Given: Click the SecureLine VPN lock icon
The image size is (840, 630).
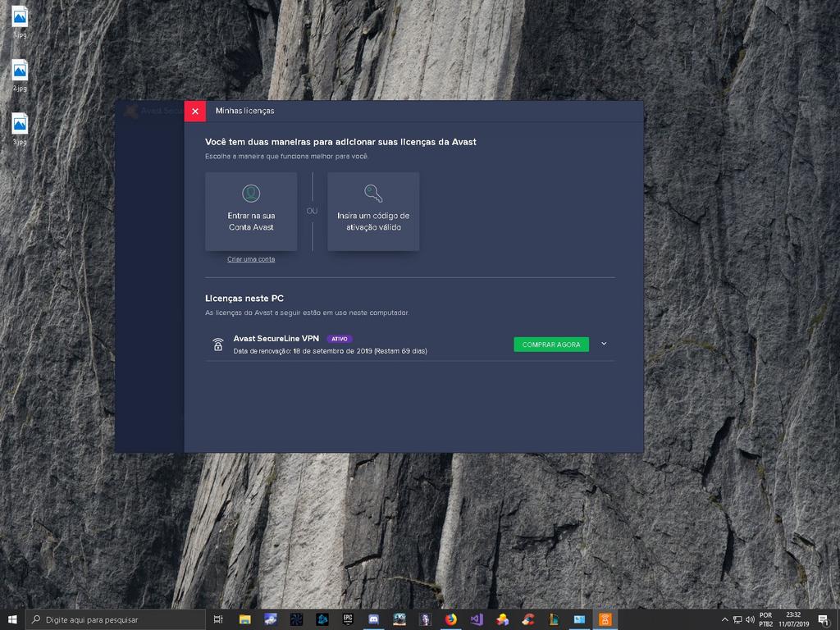Looking at the screenshot, I should click(217, 344).
